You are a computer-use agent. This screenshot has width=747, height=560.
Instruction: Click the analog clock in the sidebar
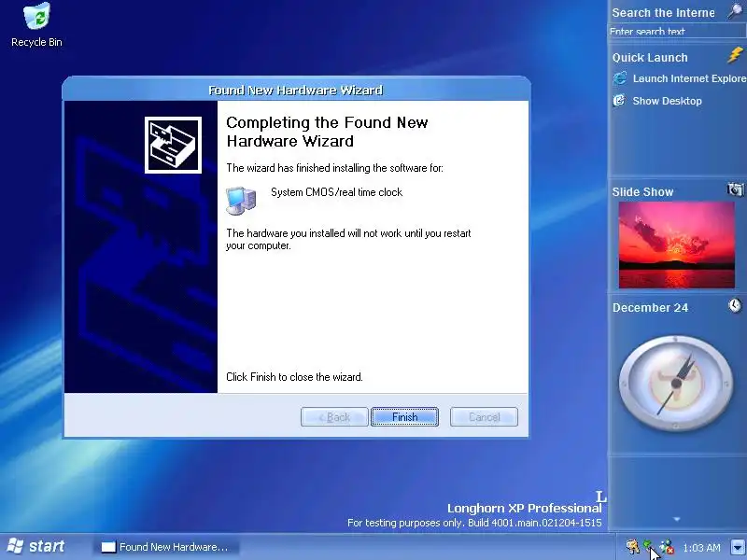(676, 384)
